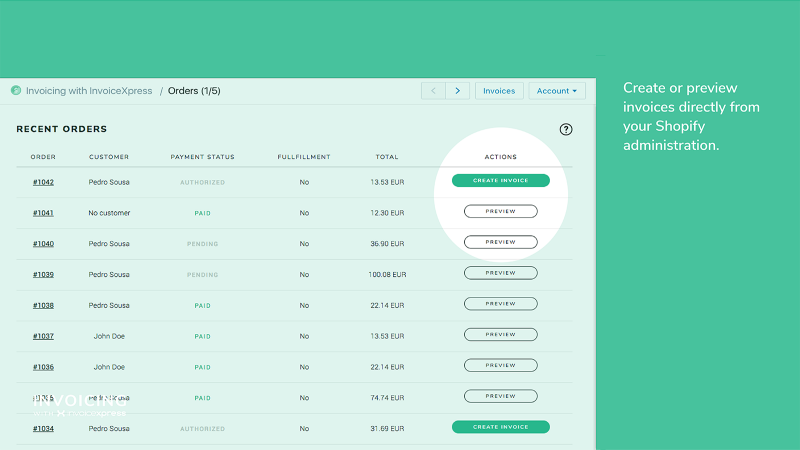Select PENDING status of order #1040
Screen dimensions: 800x450
[x=203, y=244]
